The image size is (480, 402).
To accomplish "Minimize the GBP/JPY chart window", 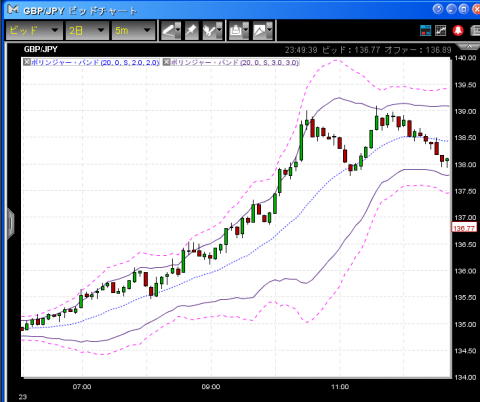I will click(451, 9).
